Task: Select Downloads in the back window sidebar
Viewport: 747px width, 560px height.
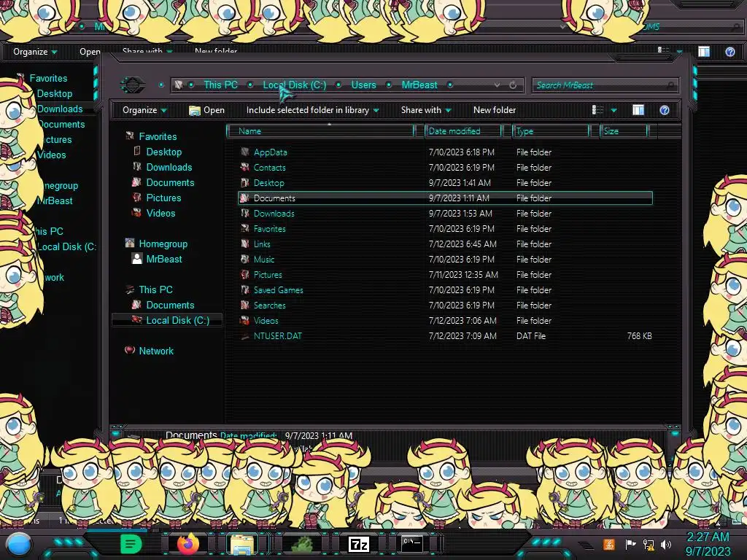Action: tap(60, 109)
